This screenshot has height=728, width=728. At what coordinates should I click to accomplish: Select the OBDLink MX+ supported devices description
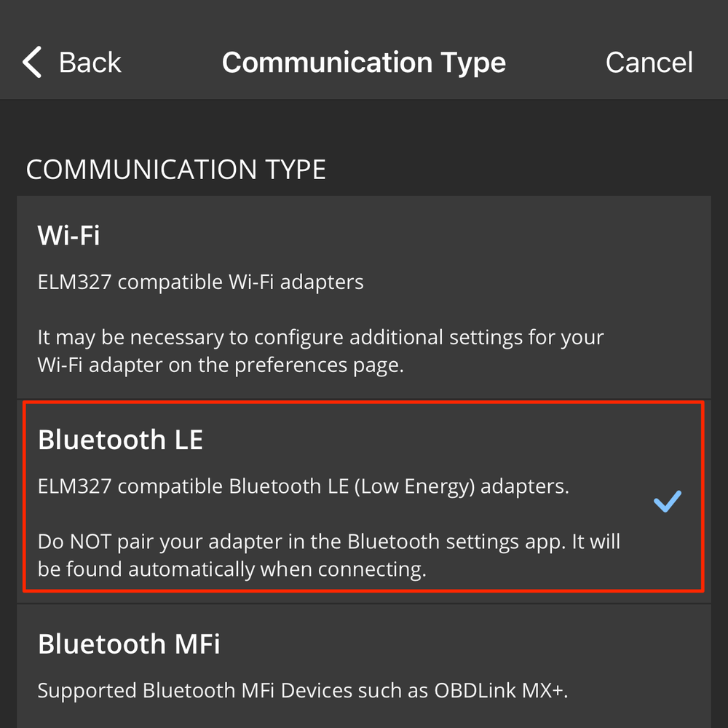point(302,690)
